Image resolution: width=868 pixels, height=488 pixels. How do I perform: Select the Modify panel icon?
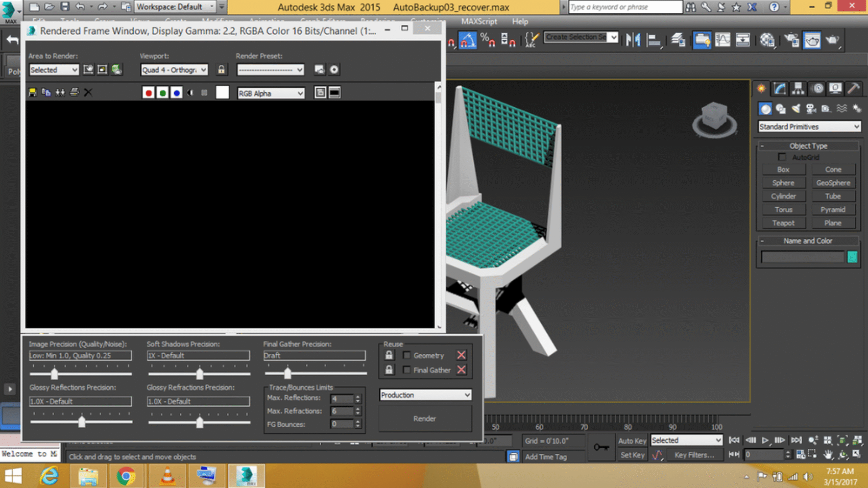coord(779,88)
